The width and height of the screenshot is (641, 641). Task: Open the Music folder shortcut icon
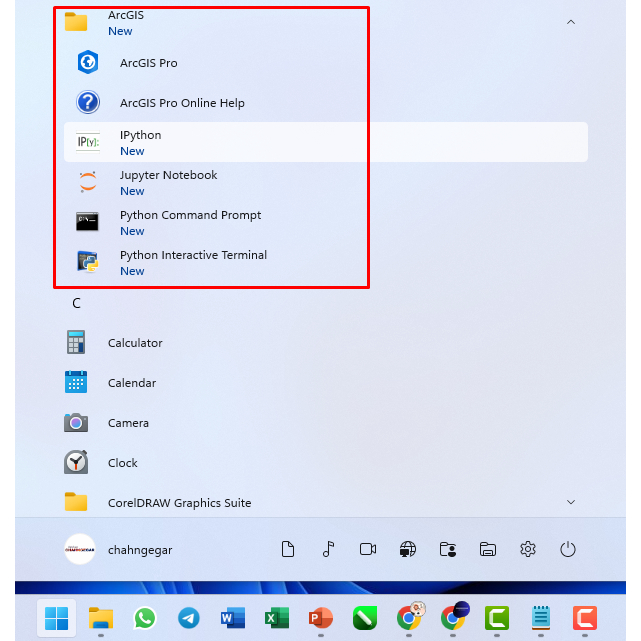coord(328,549)
